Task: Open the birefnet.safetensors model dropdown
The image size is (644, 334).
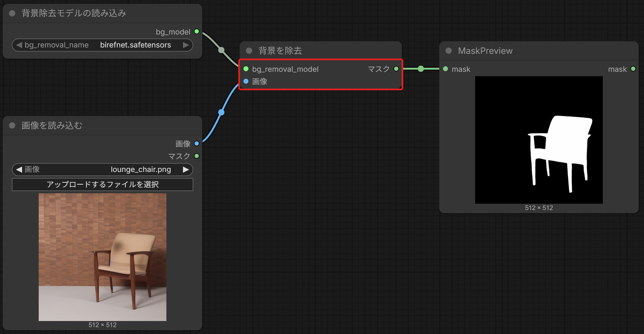Action: coord(103,45)
